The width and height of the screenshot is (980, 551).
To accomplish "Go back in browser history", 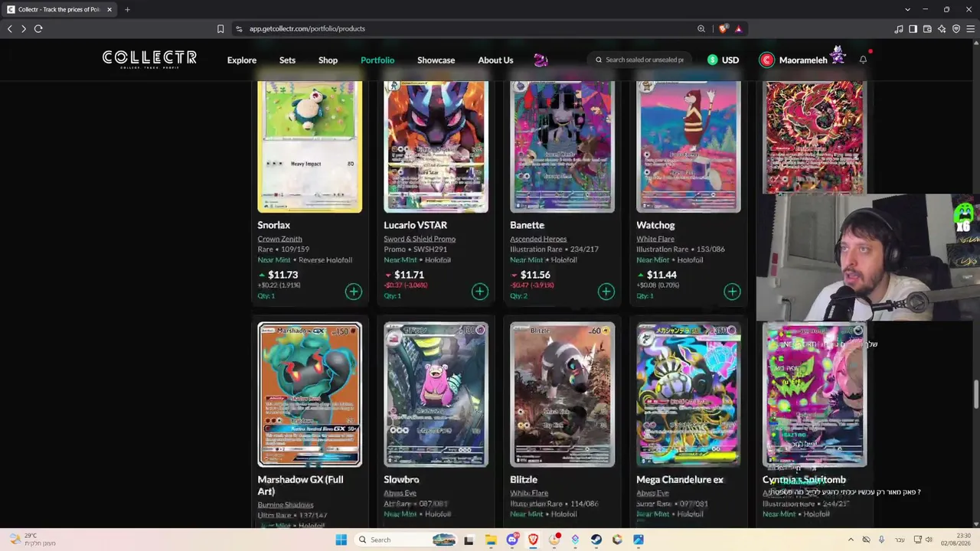I will click(x=9, y=28).
